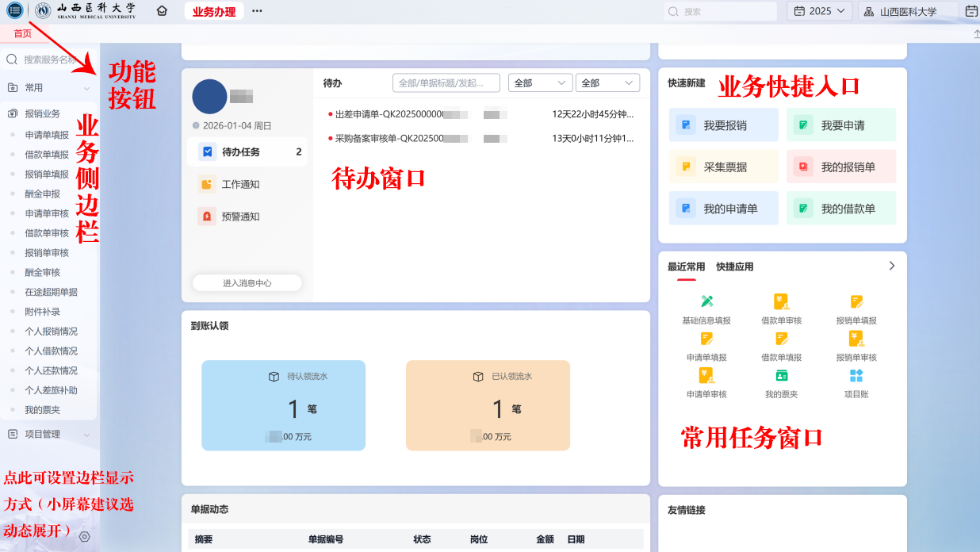Open 我的票夹 icon in recent apps
This screenshot has height=552, width=980.
[x=781, y=376]
